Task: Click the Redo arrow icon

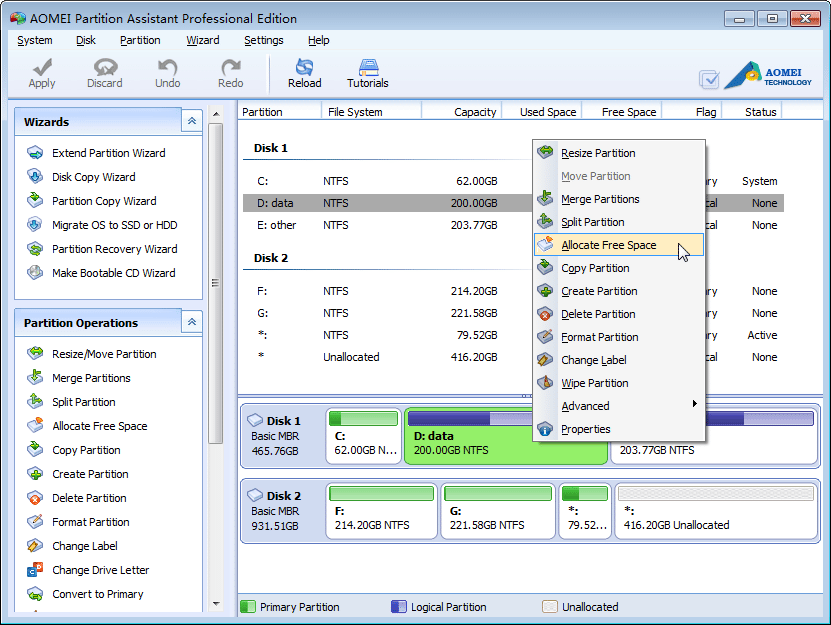Action: (x=231, y=67)
